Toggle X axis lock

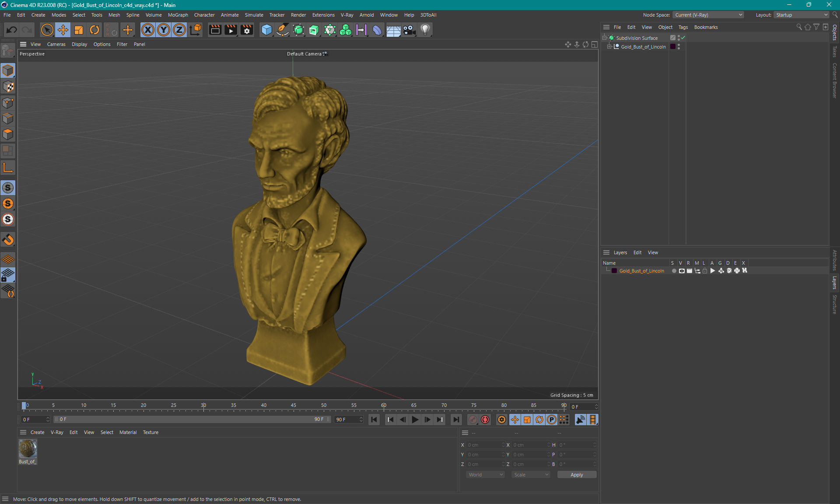[x=148, y=30]
